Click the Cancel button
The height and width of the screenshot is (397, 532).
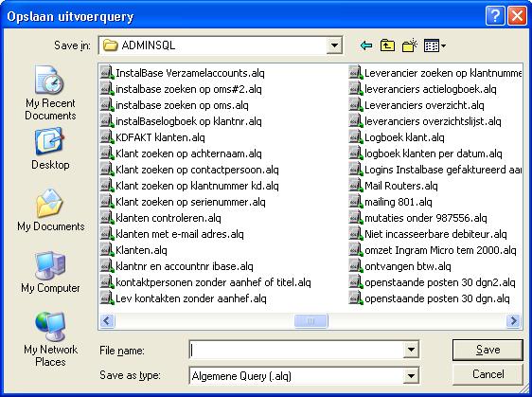click(488, 374)
